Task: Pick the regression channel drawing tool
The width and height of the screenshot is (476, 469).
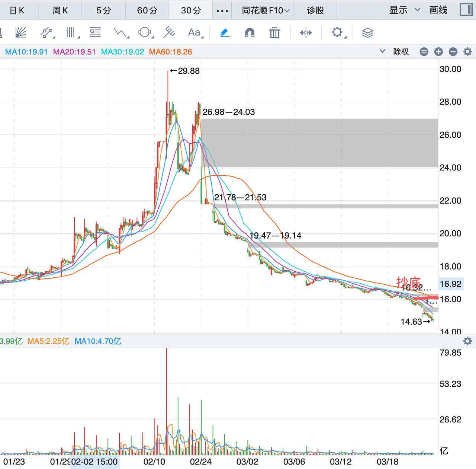Action: pyautogui.click(x=47, y=33)
